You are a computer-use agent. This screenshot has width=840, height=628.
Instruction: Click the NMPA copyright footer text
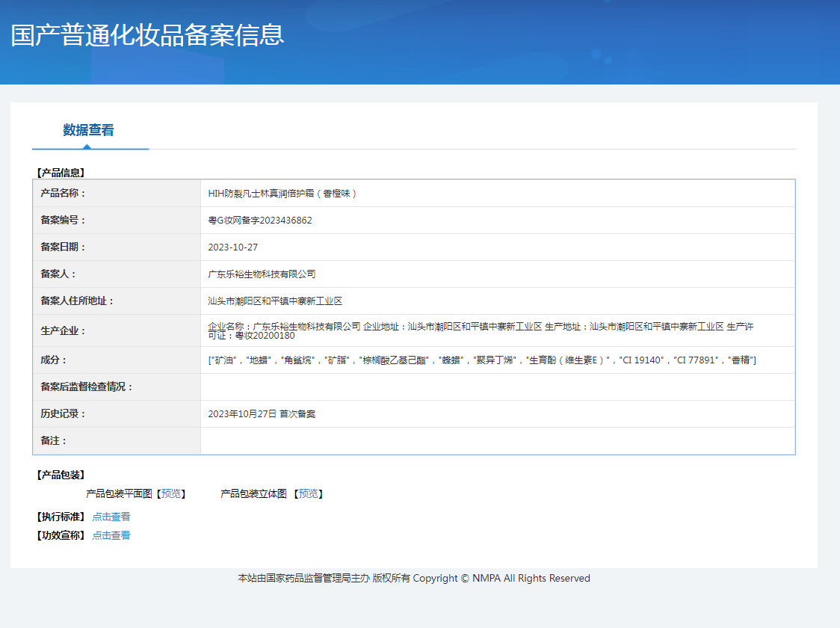(x=414, y=578)
